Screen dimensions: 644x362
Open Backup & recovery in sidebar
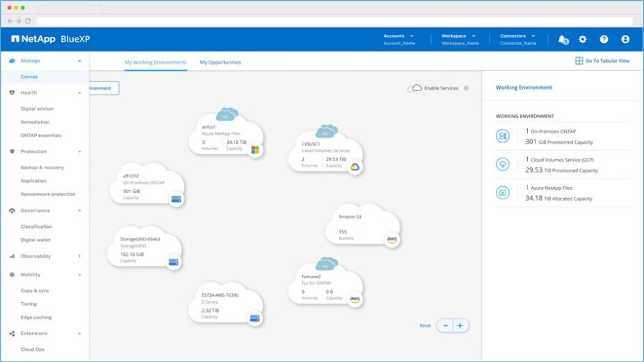coord(42,167)
